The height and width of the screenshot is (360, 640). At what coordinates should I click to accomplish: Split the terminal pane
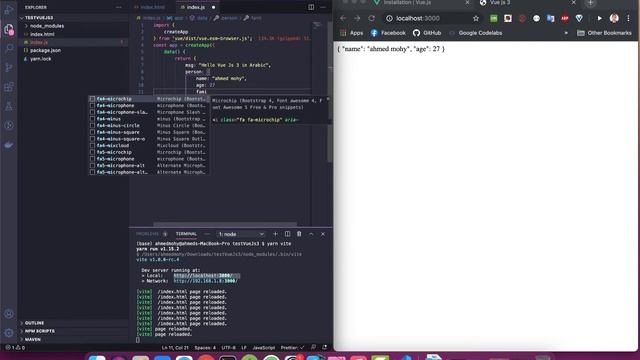(x=287, y=234)
